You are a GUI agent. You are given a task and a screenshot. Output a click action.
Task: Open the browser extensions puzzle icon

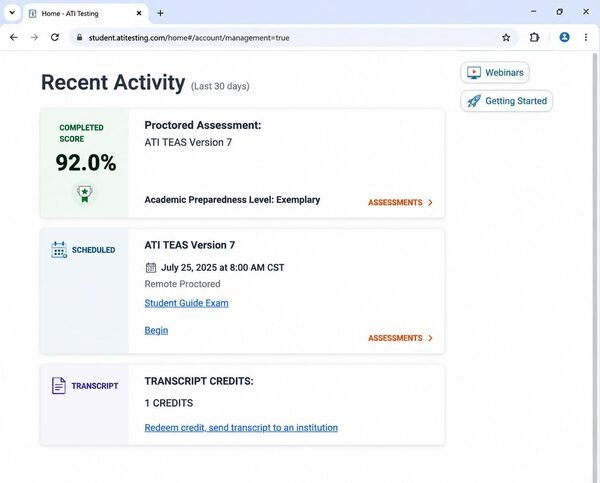pyautogui.click(x=534, y=37)
